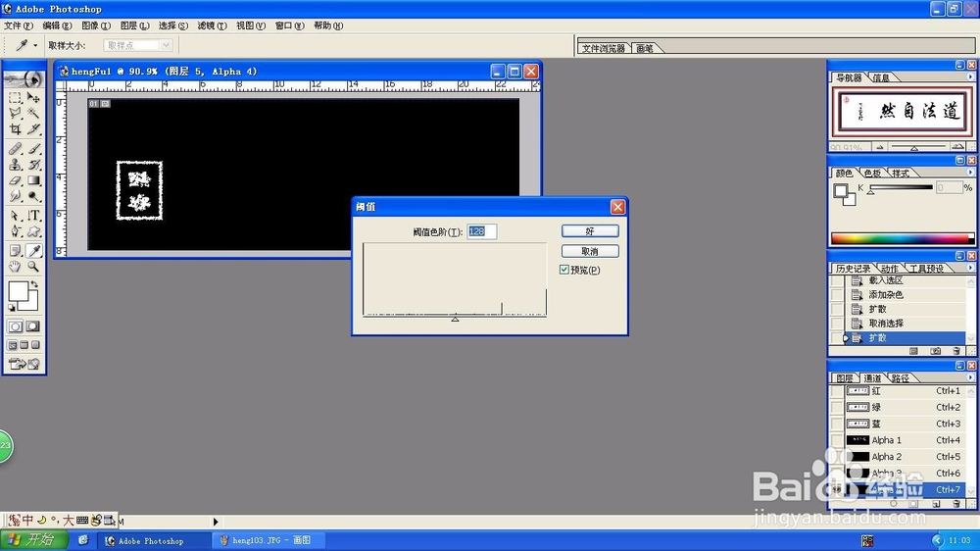
Task: Open 图像 menu
Action: 96,25
